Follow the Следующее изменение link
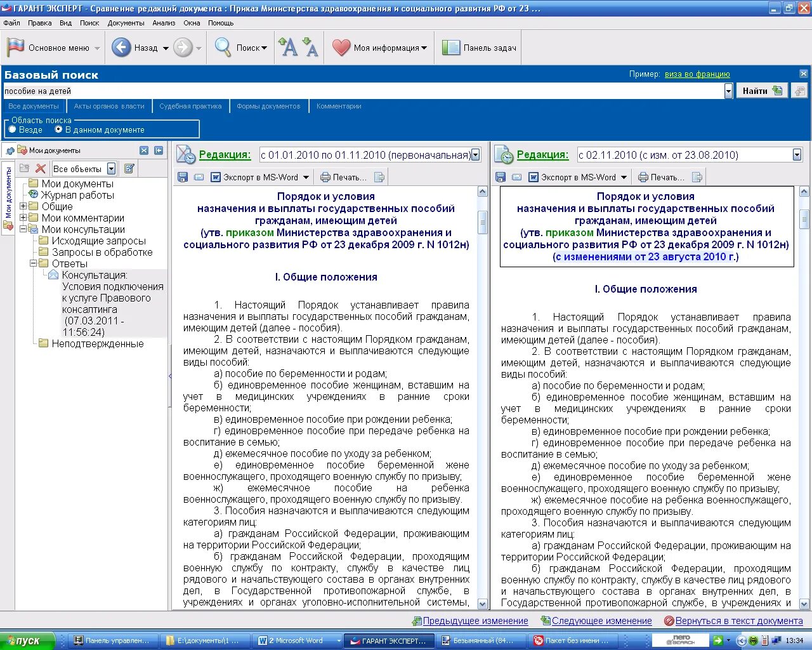 click(x=601, y=621)
